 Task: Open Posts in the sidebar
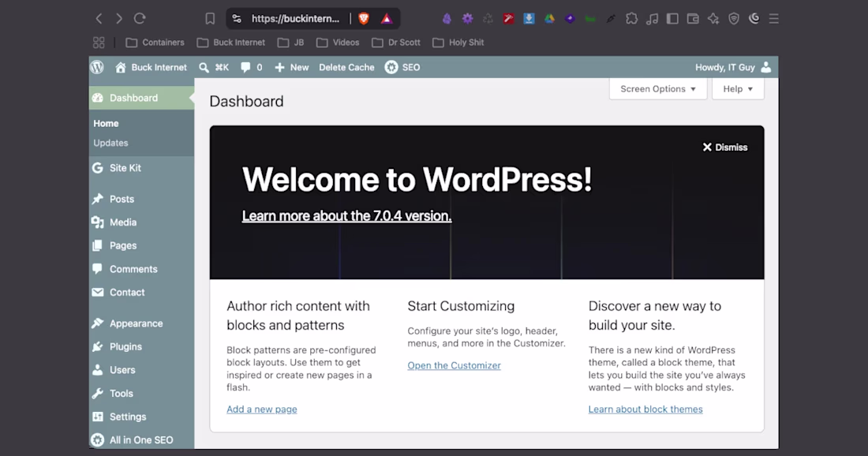142,199
